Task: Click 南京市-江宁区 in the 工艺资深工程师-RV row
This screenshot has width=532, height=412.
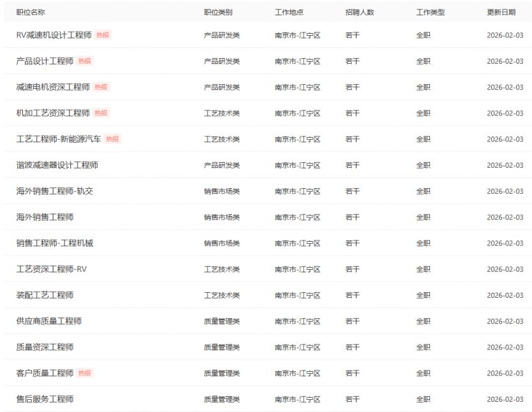Action: (297, 269)
